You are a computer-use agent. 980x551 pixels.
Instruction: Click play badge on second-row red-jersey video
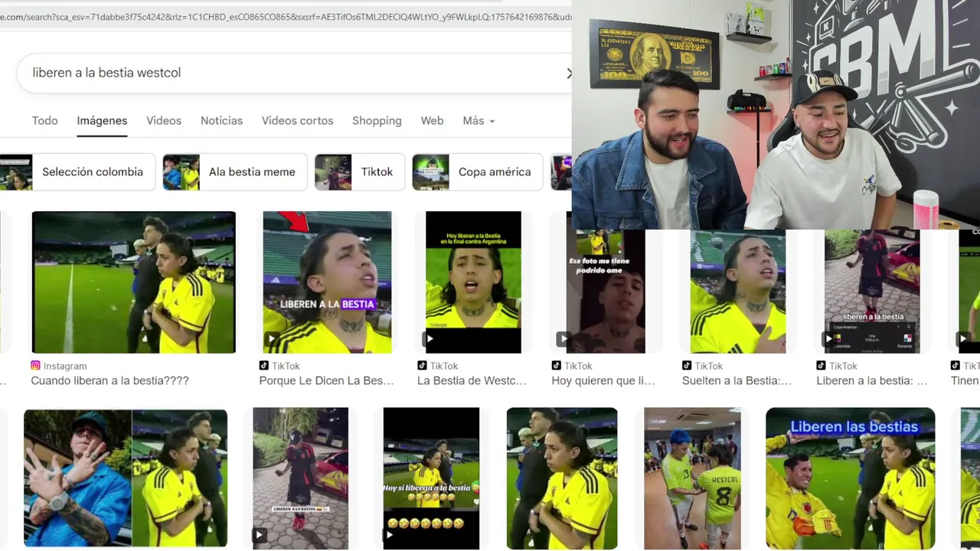(x=260, y=535)
